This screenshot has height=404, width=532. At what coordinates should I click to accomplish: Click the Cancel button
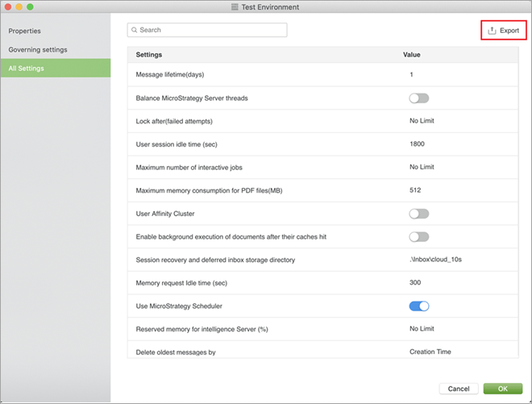(459, 389)
